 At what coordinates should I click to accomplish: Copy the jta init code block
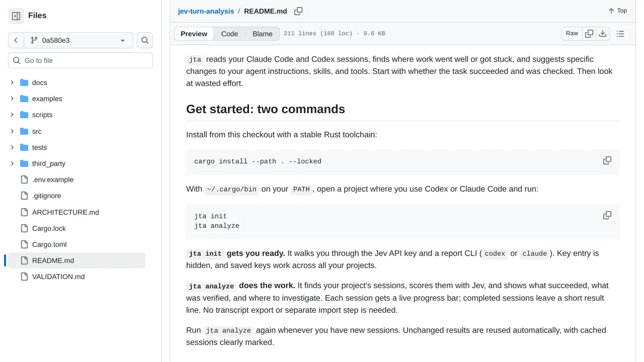click(x=607, y=216)
